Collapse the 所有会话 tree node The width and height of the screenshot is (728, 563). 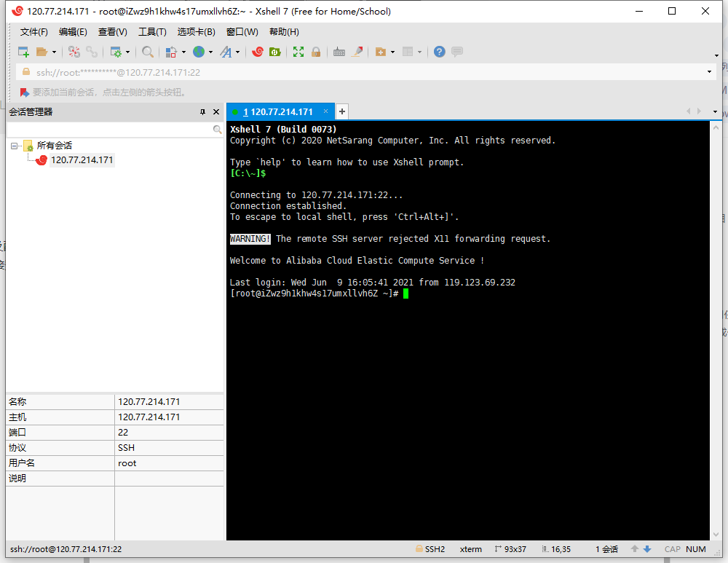[x=14, y=146]
